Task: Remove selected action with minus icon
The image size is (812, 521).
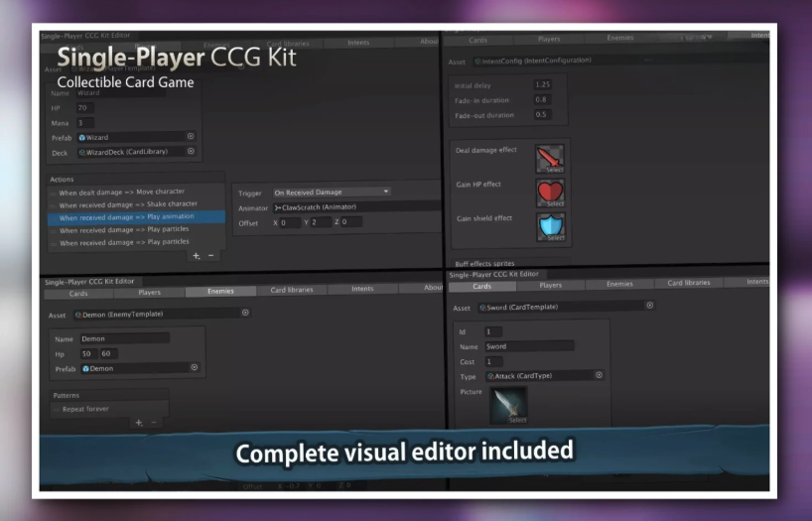Action: [210, 256]
